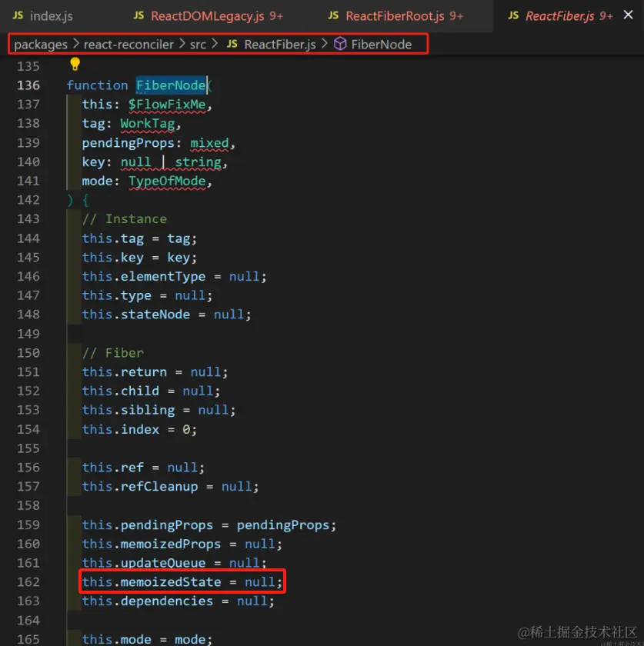Click 'this.mode = mode;' line

click(147, 639)
